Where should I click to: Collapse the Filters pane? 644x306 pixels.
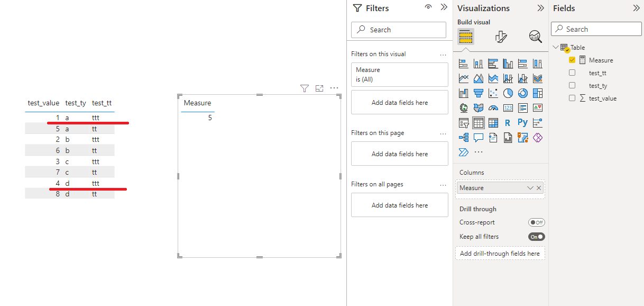(x=444, y=7)
